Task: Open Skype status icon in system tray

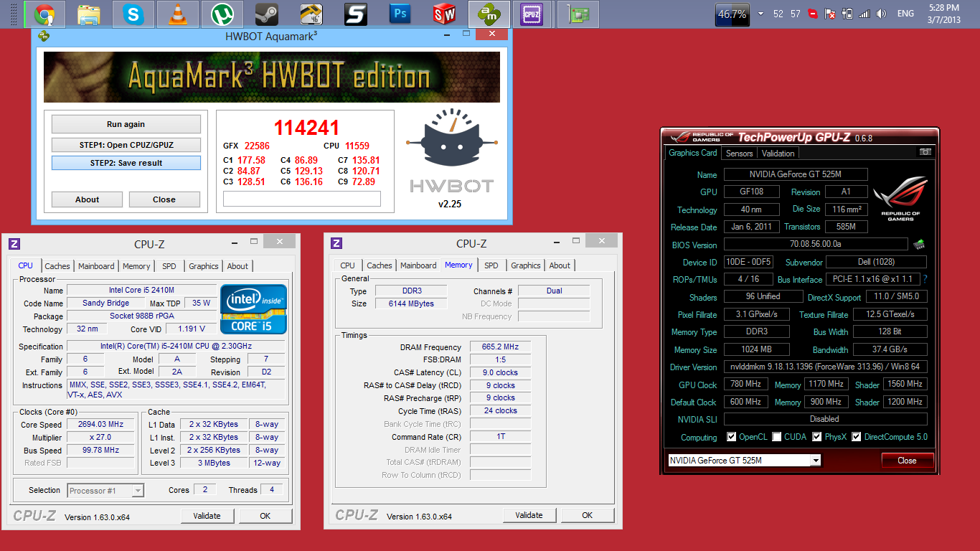Action: click(x=813, y=14)
